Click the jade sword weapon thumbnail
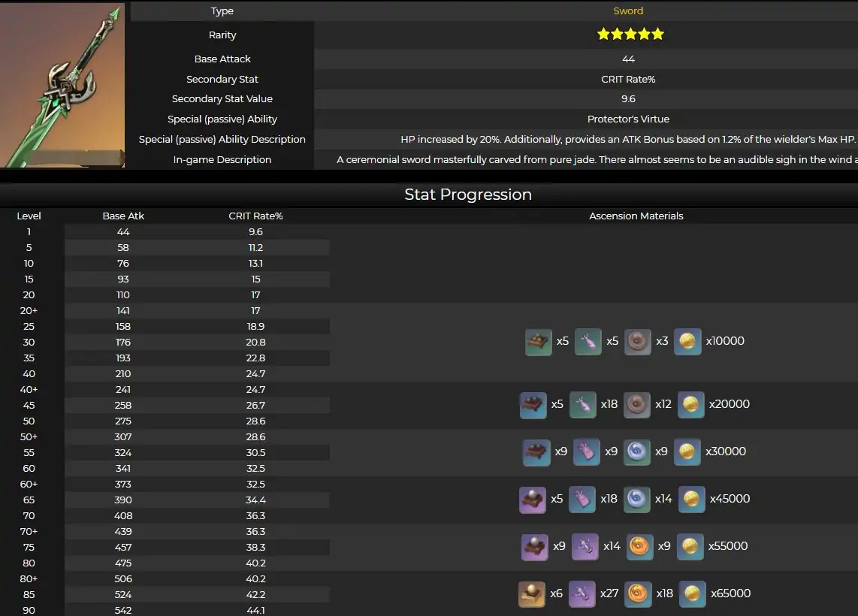 (x=62, y=85)
